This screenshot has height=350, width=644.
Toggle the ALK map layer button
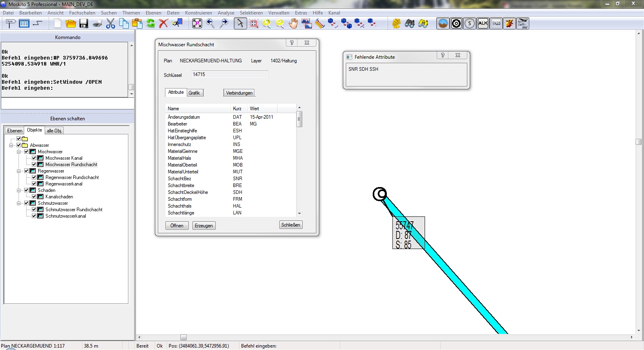click(483, 24)
